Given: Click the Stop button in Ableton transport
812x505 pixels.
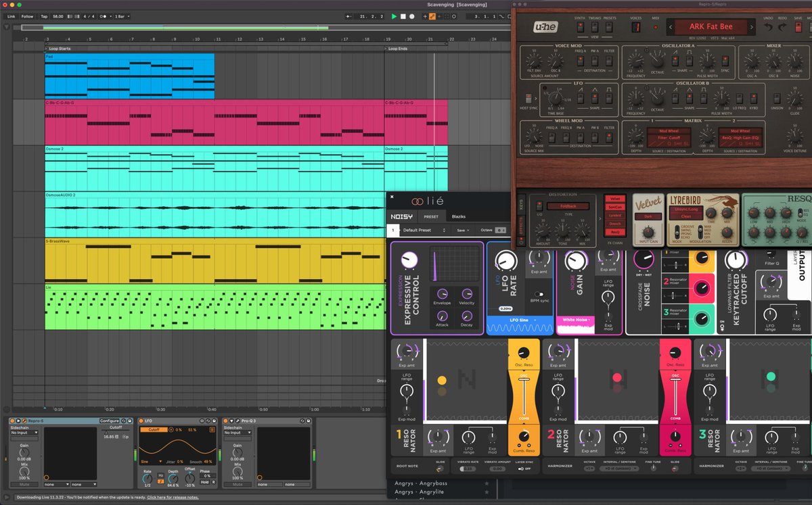Looking at the screenshot, I should pyautogui.click(x=403, y=16).
